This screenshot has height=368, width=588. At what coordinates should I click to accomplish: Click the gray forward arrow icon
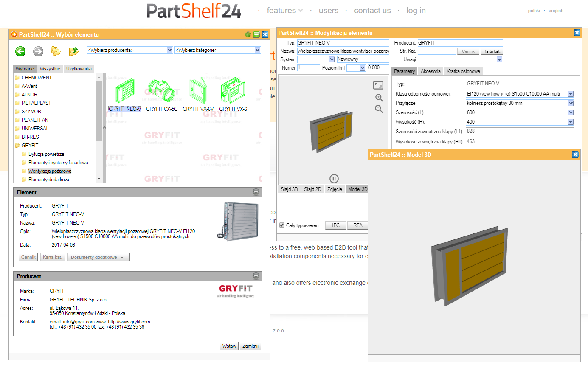click(x=38, y=51)
